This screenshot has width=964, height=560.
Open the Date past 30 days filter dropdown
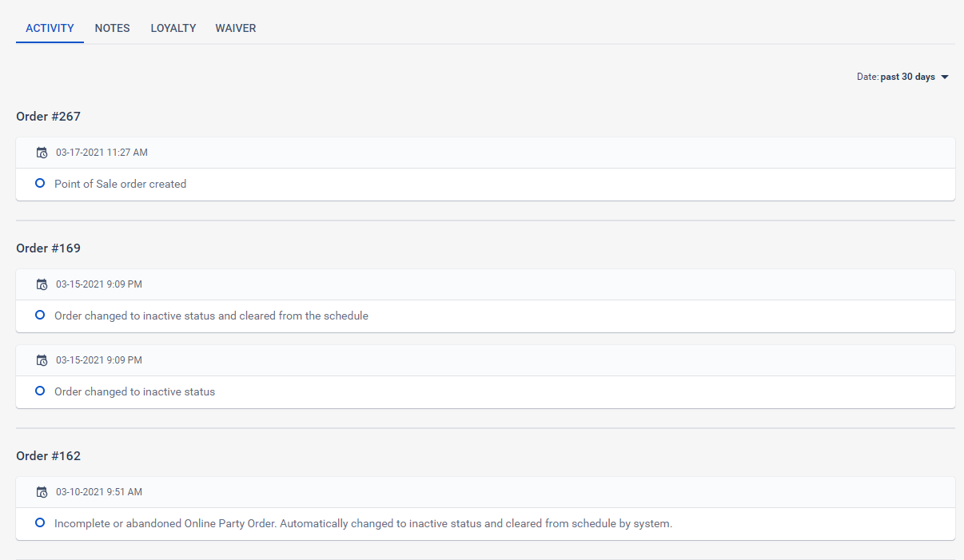[x=903, y=77]
